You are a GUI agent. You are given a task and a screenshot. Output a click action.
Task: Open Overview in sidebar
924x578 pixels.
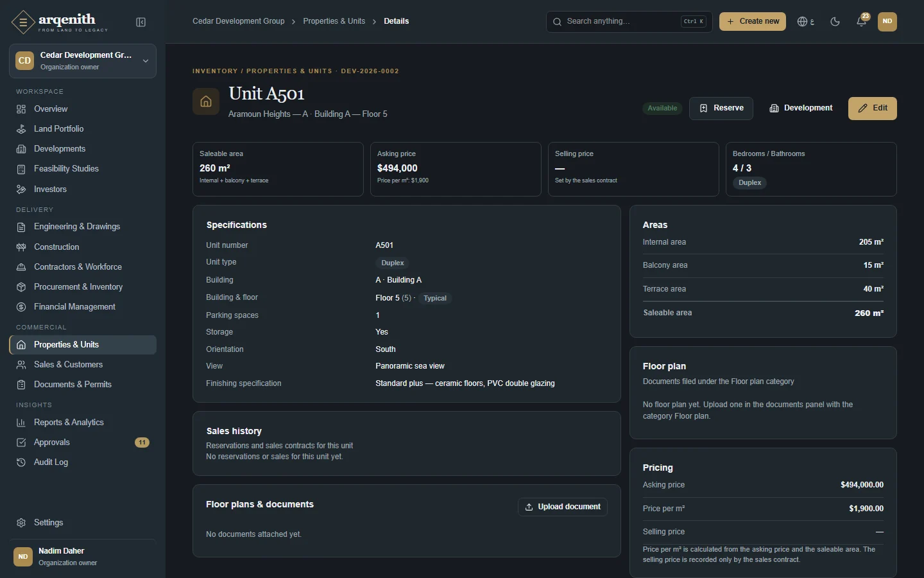[83, 109]
